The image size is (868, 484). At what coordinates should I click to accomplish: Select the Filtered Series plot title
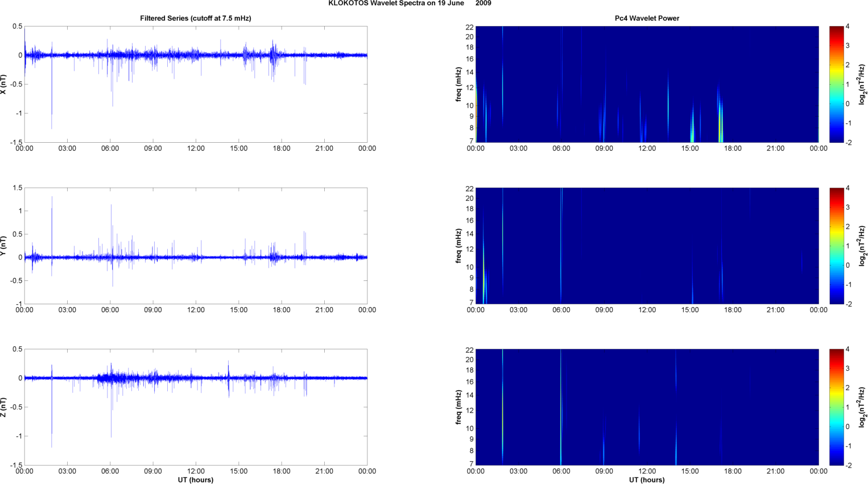(x=195, y=18)
